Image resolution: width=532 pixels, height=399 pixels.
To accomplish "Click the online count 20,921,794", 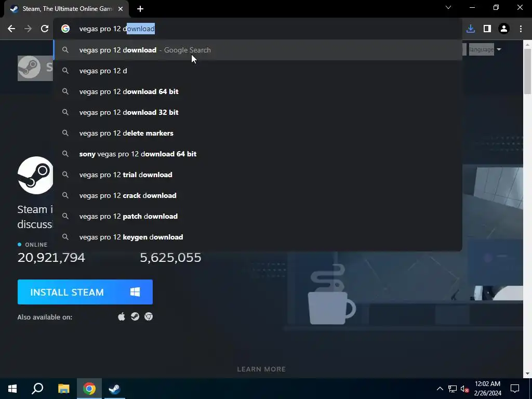I will 51,258.
